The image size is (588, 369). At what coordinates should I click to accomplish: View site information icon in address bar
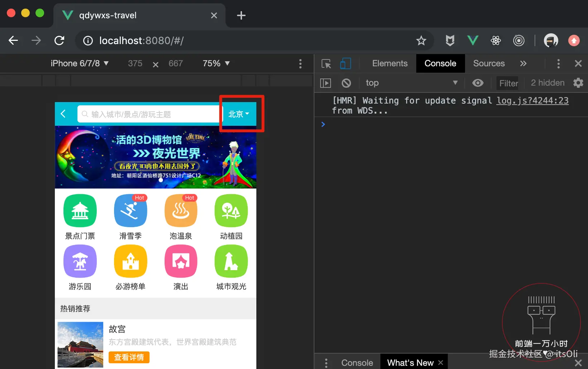[x=88, y=41]
